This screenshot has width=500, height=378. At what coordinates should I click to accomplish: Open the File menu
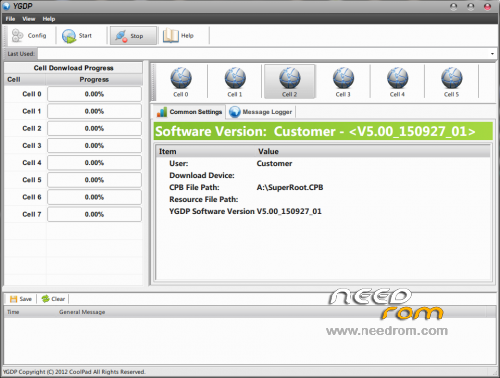click(x=10, y=19)
